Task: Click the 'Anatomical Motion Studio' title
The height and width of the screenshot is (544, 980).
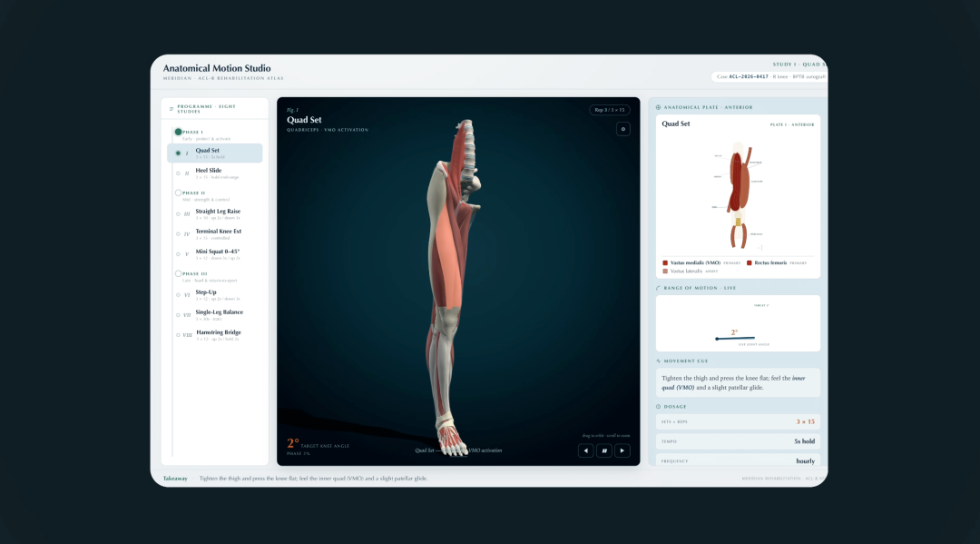Action: pyautogui.click(x=217, y=68)
